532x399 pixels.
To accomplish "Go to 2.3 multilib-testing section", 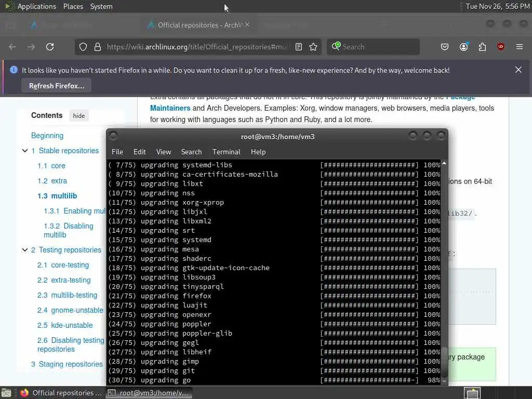I will click(67, 295).
